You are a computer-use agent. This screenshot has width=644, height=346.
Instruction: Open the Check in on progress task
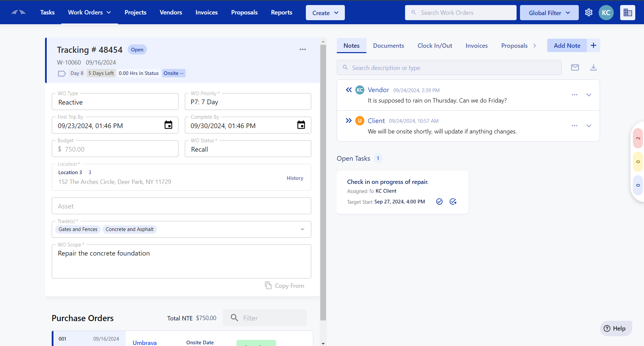point(388,182)
